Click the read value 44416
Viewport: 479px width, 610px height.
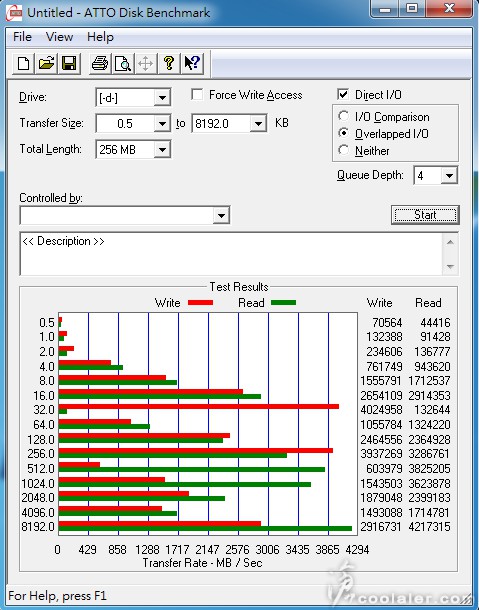point(435,323)
